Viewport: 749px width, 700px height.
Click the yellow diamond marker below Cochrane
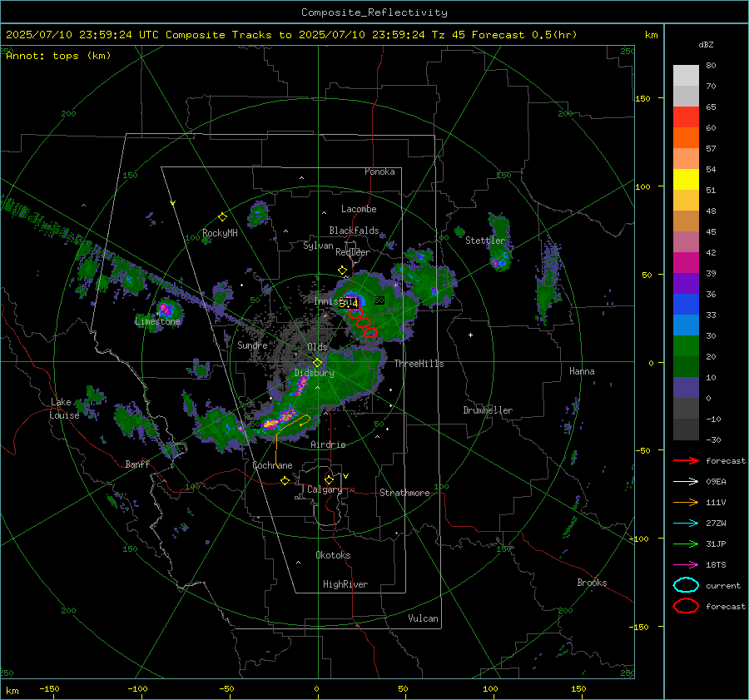pos(285,481)
